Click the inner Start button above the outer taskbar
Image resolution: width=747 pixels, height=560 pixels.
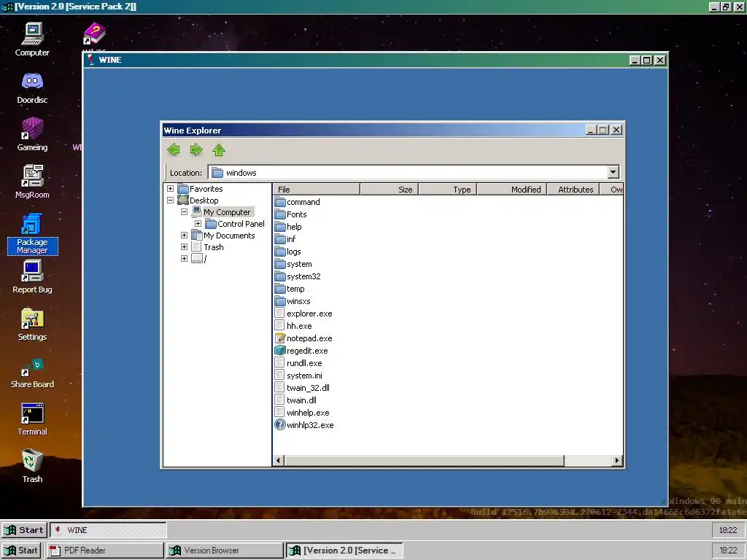pyautogui.click(x=23, y=530)
